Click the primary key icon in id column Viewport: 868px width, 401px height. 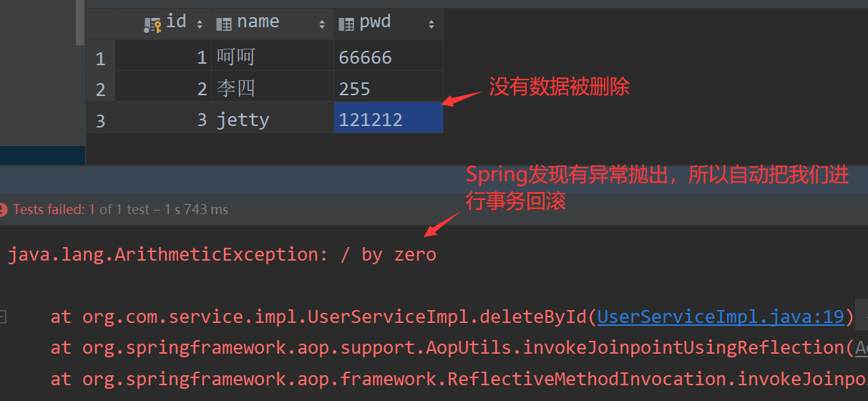point(152,25)
